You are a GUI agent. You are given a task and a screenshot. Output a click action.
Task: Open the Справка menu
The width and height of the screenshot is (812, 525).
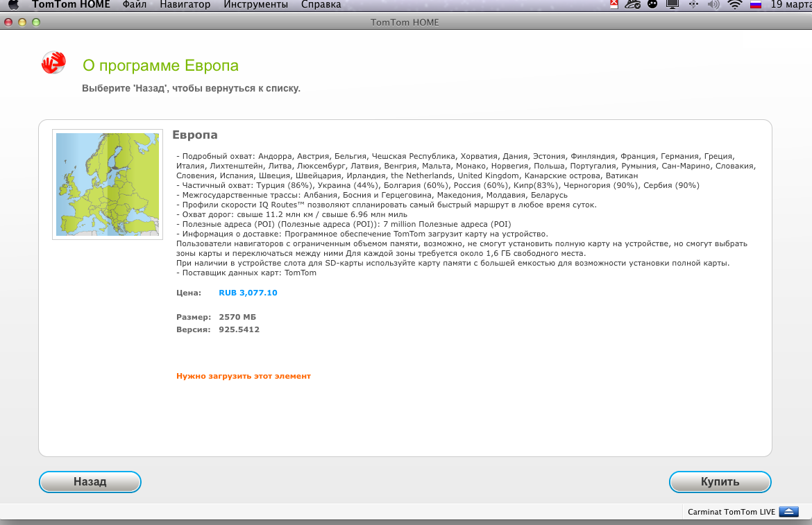coord(321,5)
